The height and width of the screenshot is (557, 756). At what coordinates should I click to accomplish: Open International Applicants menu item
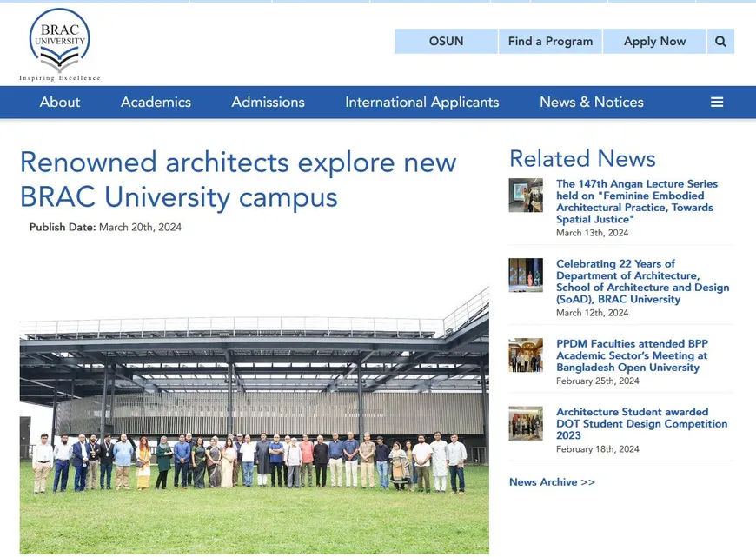point(421,103)
